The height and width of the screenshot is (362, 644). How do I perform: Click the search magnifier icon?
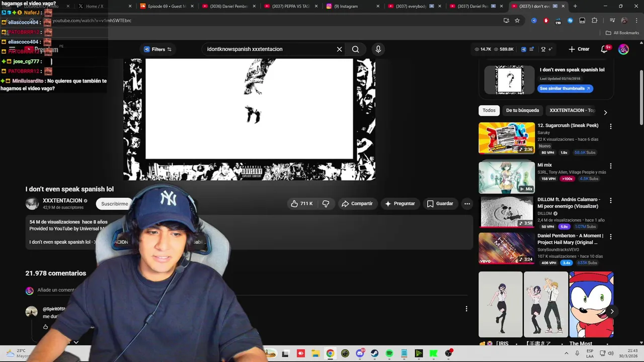click(355, 49)
